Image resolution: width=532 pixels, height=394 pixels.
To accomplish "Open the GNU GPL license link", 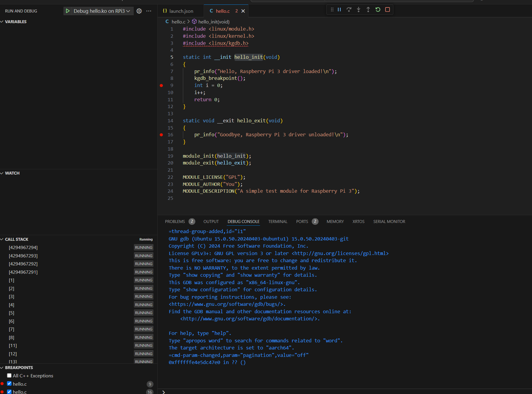I will pyautogui.click(x=340, y=253).
